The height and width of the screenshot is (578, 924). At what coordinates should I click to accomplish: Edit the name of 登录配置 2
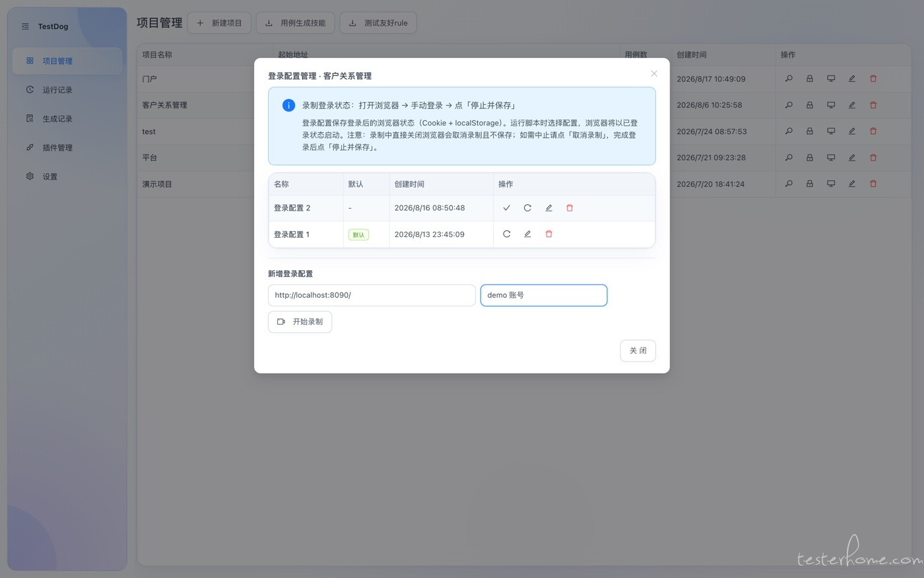click(x=548, y=208)
